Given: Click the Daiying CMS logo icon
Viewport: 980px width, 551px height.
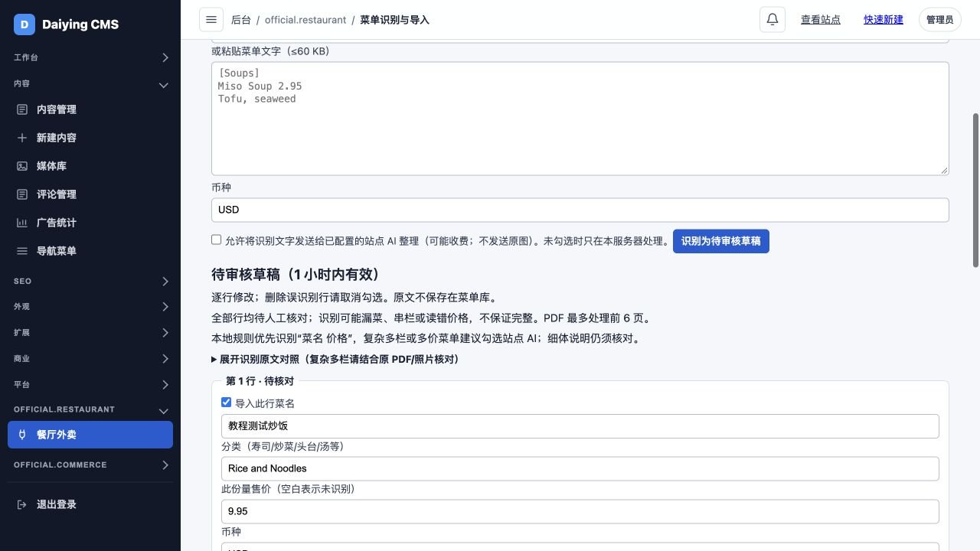Looking at the screenshot, I should 24,24.
